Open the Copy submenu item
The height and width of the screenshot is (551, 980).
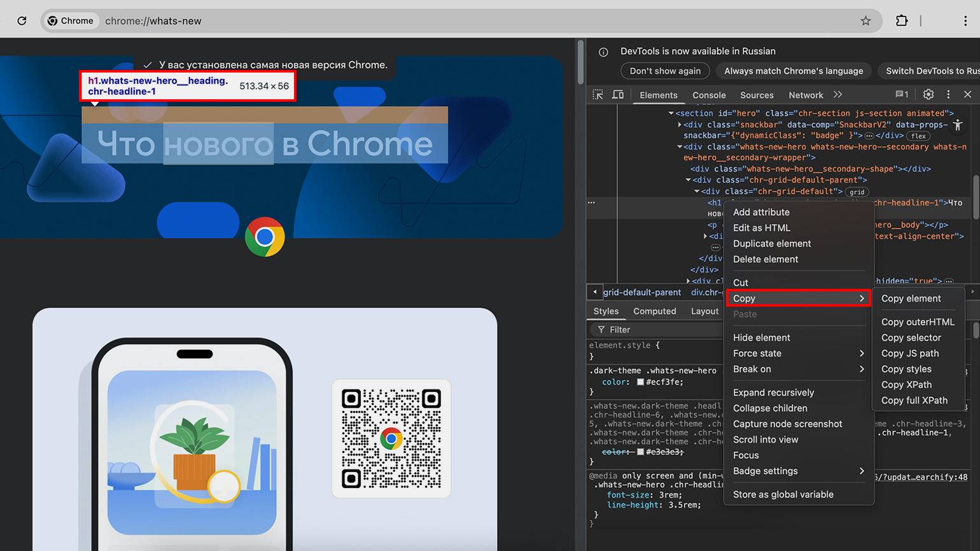[x=799, y=298]
